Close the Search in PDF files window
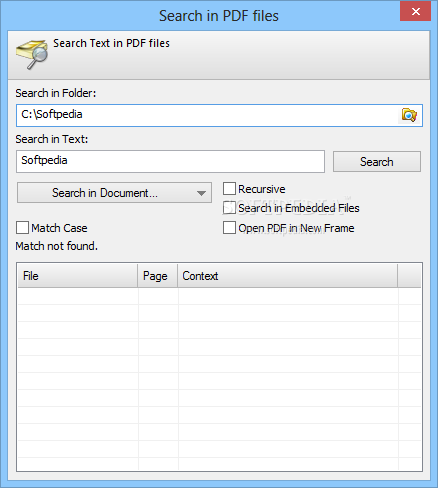The image size is (438, 488). tap(416, 11)
